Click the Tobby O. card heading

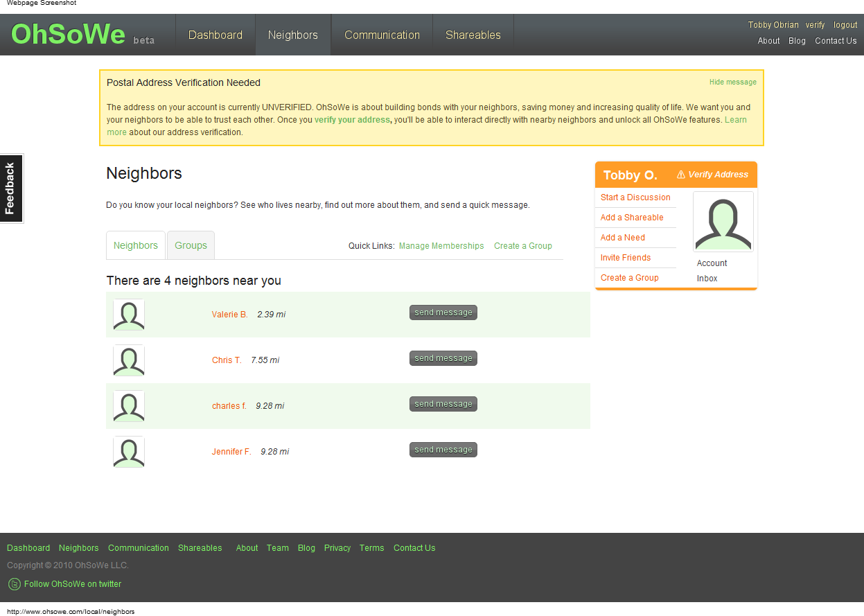click(630, 175)
